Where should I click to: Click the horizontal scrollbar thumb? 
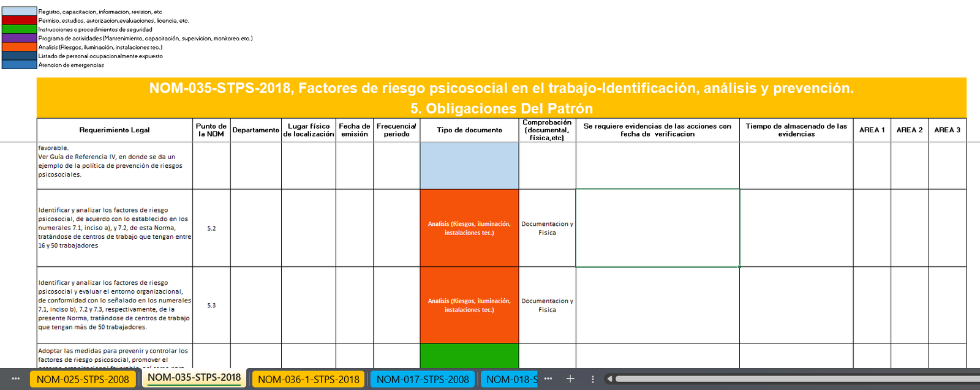point(796,379)
